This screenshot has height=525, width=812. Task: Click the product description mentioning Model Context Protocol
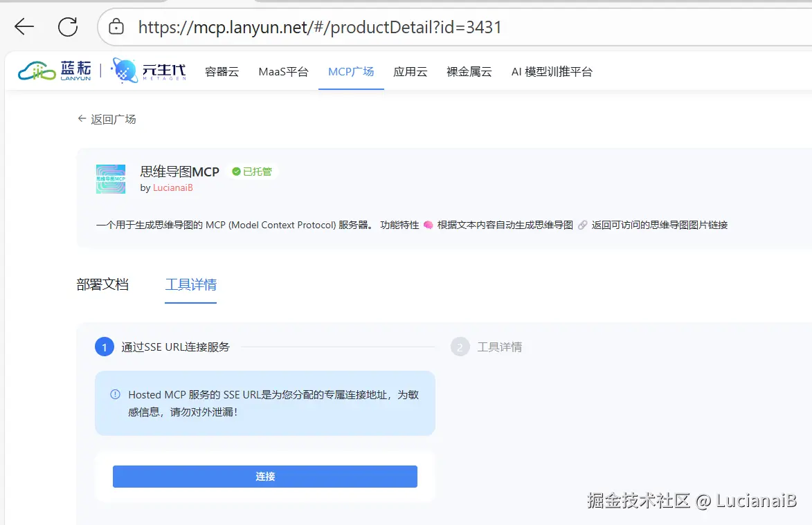412,225
